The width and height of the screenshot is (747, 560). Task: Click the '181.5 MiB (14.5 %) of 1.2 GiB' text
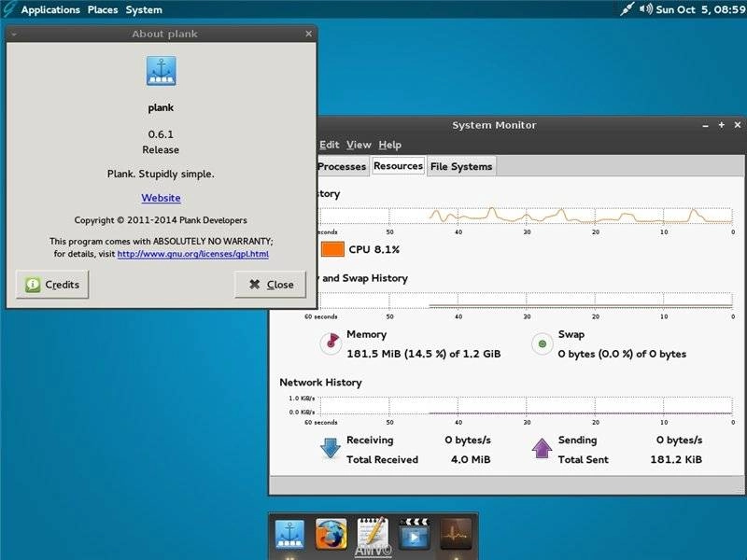point(424,354)
